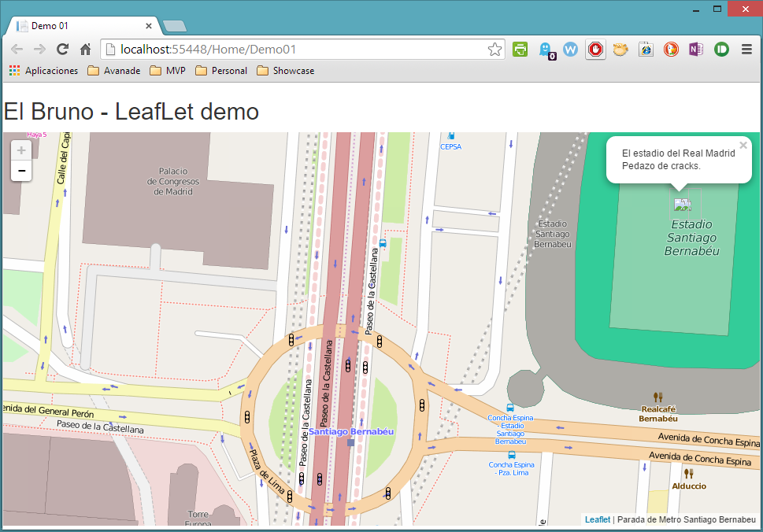Open the Adblock Plus extension

[x=595, y=50]
